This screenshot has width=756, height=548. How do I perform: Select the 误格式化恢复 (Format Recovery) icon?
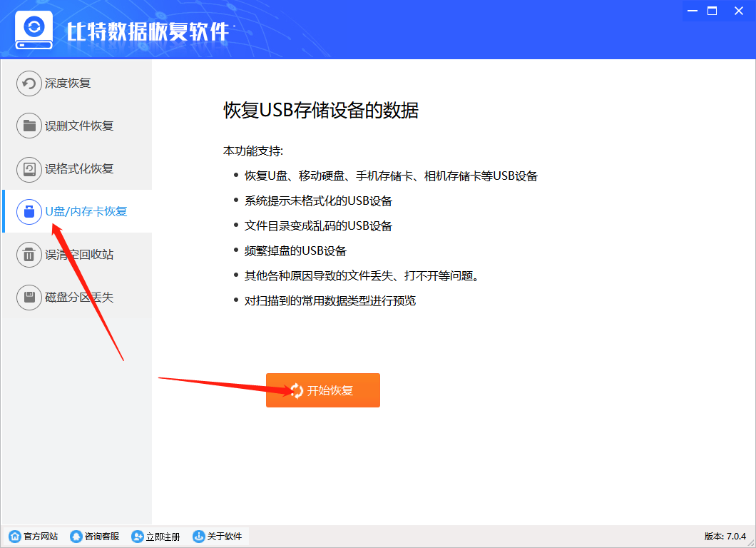[29, 168]
